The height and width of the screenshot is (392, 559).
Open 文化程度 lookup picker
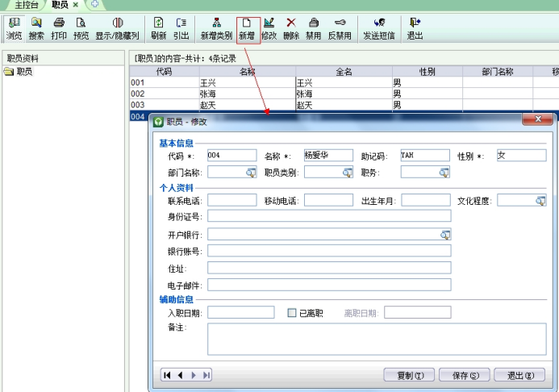[540, 201]
